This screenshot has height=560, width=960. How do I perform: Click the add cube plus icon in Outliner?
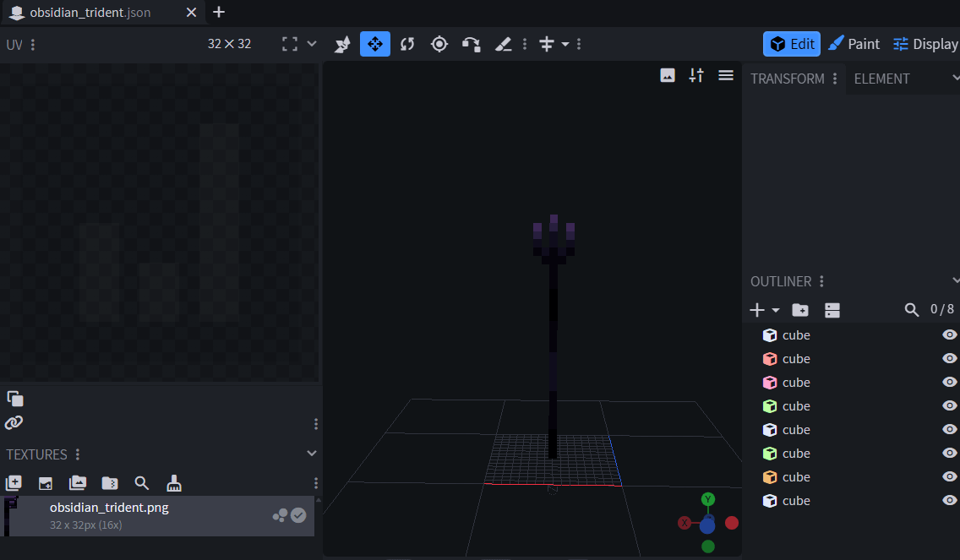(x=756, y=310)
